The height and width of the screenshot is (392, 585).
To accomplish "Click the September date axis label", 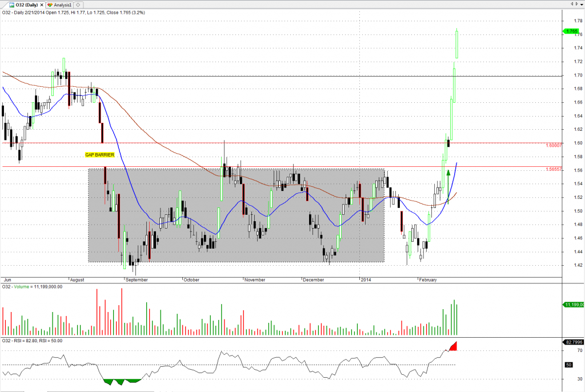I will click(x=137, y=280).
